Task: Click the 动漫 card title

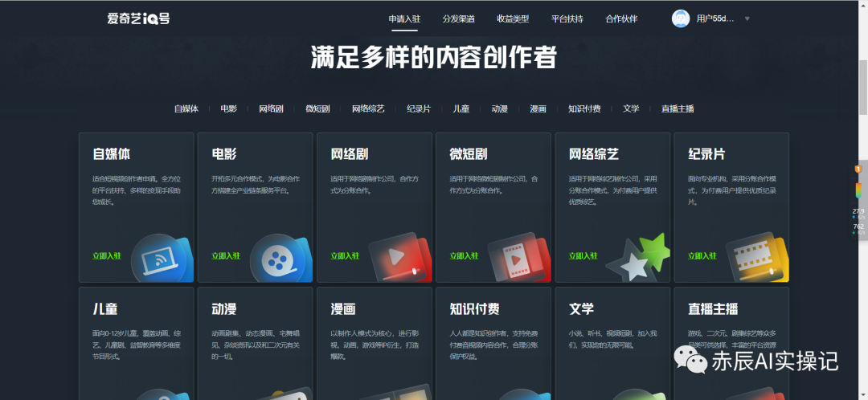Action: 224,308
